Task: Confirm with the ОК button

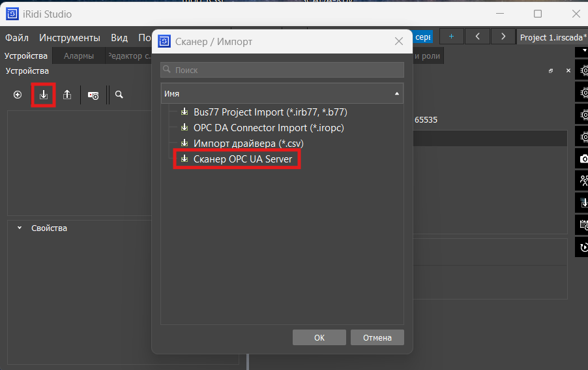Action: click(x=319, y=338)
